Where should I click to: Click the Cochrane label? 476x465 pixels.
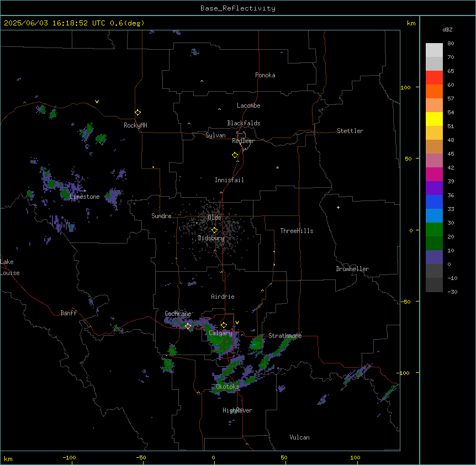pos(178,314)
